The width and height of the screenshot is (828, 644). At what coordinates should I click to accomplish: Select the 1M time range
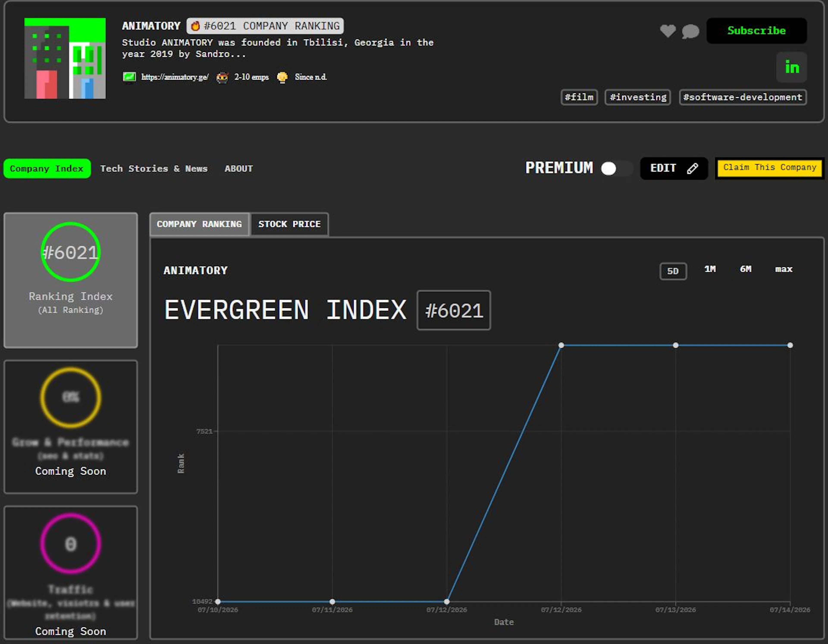(710, 269)
